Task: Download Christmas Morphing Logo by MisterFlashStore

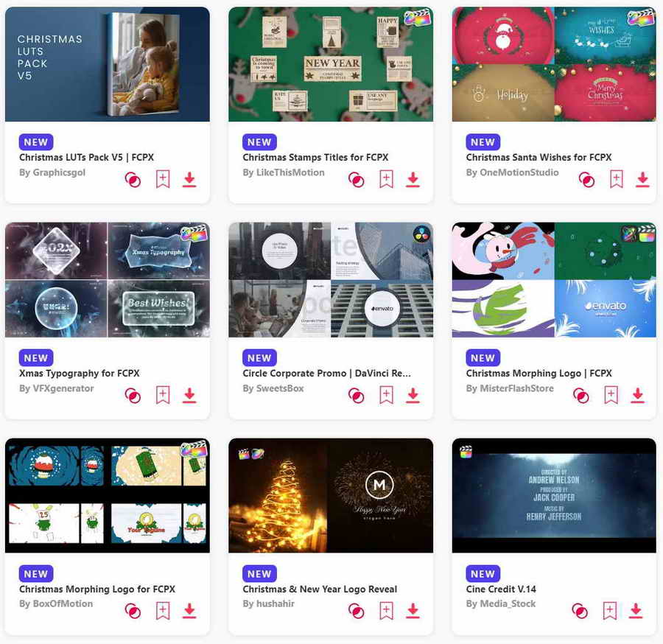Action: pos(638,396)
